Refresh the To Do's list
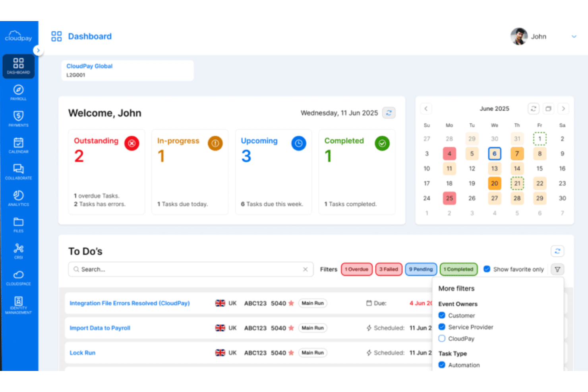Screen dimensions: 588x392 pyautogui.click(x=557, y=251)
